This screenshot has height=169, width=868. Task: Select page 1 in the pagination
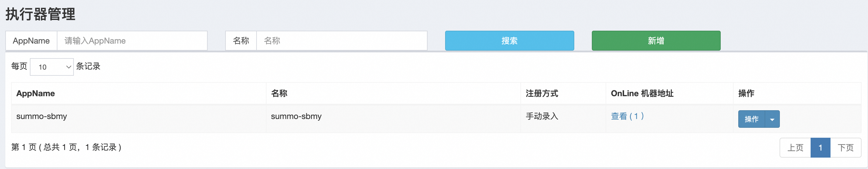click(820, 147)
